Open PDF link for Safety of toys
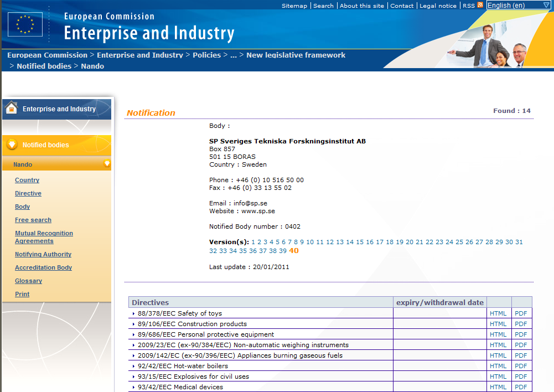 521,313
